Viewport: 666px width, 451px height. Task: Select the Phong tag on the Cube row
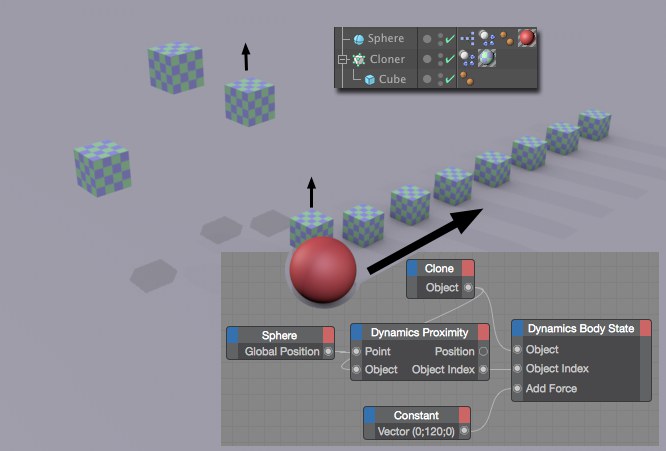(x=467, y=79)
